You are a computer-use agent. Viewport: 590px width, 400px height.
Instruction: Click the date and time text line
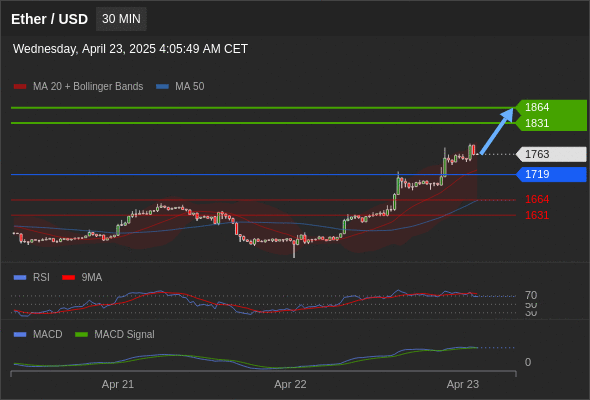point(130,49)
